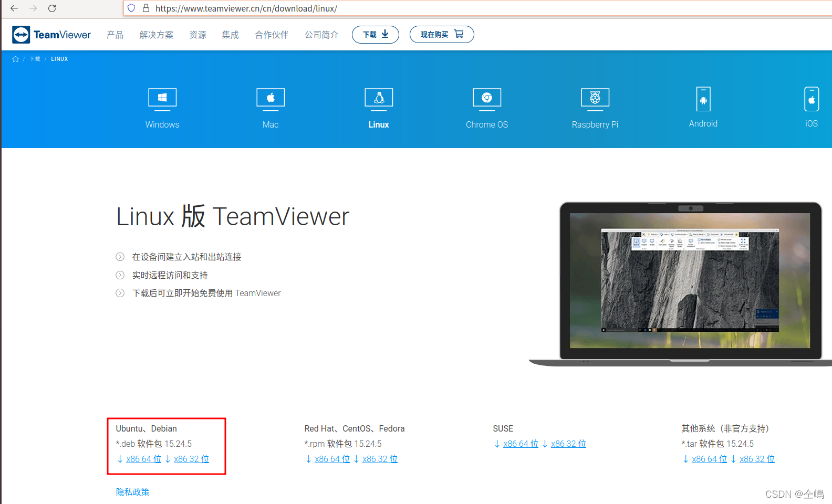Click the *.rpm 软件包 15.24.5 text
Screen dimensions: 832x504
[x=343, y=444]
